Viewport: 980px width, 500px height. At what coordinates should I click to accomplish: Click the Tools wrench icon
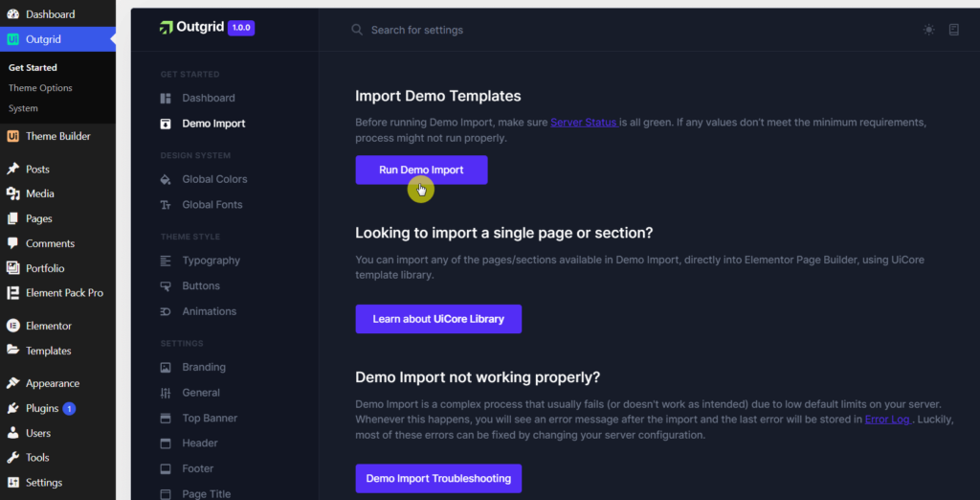[x=12, y=458]
